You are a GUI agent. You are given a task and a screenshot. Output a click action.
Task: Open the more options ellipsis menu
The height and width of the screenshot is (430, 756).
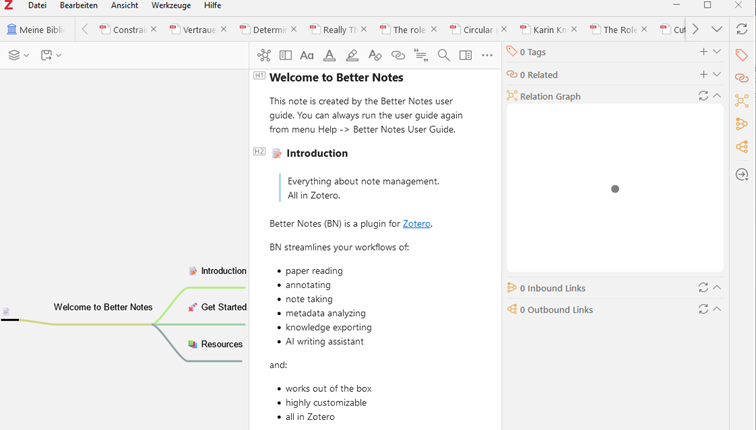(x=487, y=55)
